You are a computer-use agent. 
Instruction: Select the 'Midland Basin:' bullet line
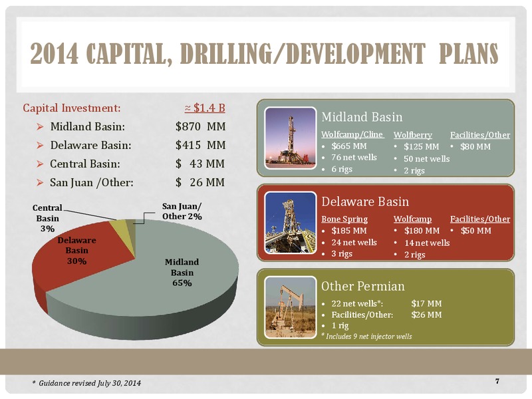click(88, 126)
